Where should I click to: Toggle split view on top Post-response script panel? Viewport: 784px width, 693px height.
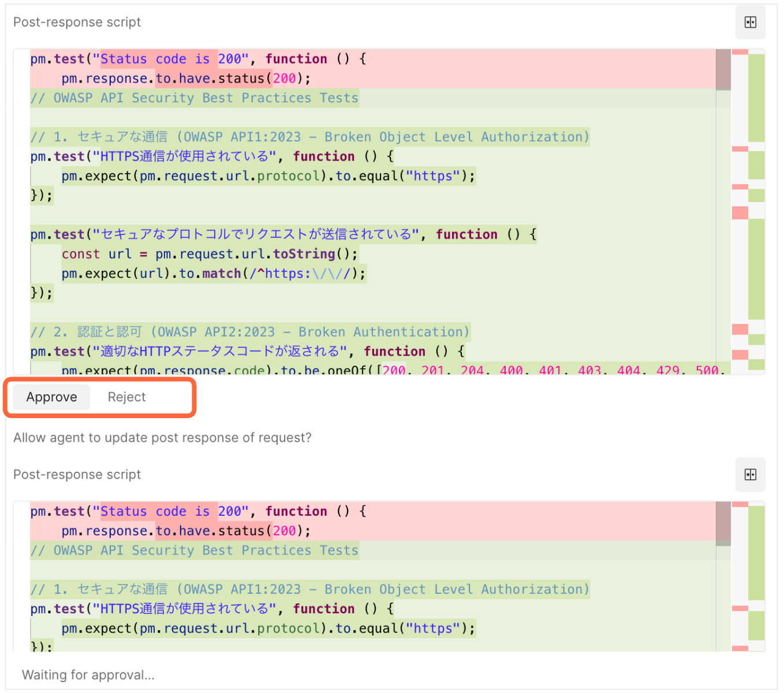point(750,22)
